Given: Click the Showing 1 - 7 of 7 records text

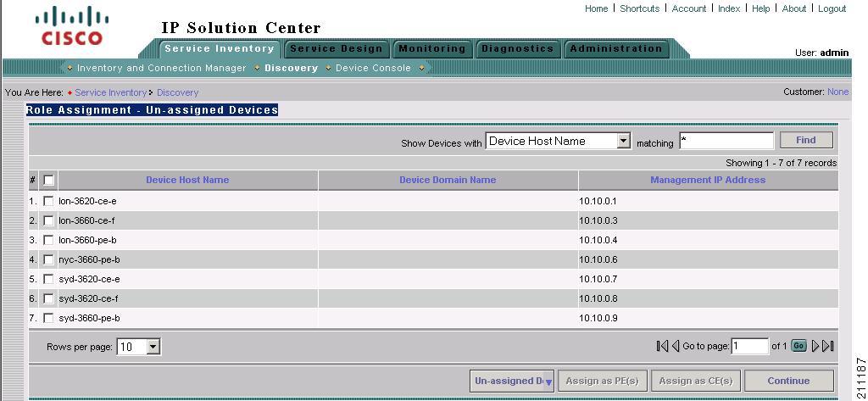Looking at the screenshot, I should 781,163.
